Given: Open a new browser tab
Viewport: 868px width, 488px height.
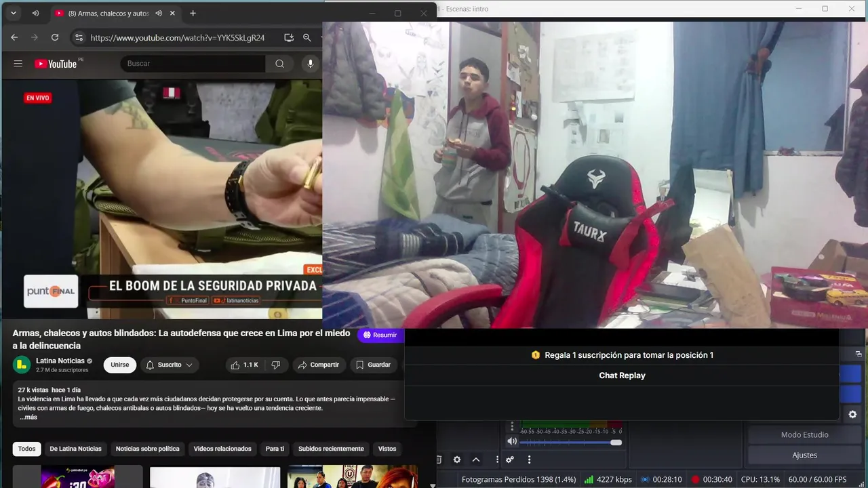Looking at the screenshot, I should [x=193, y=14].
